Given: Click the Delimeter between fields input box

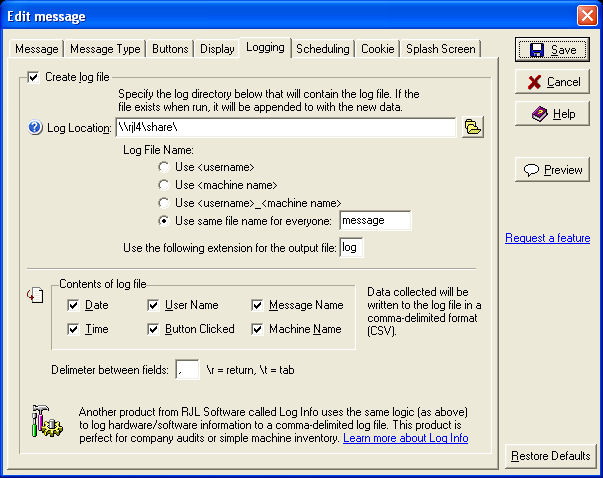Looking at the screenshot, I should (x=187, y=370).
